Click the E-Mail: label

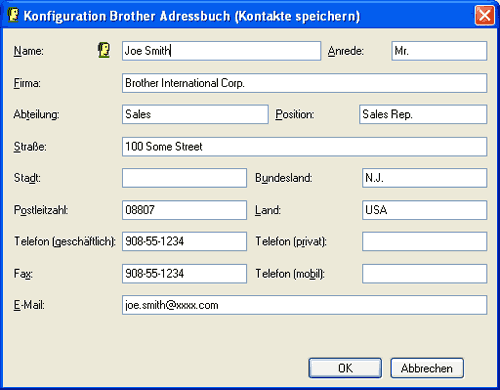click(x=29, y=305)
